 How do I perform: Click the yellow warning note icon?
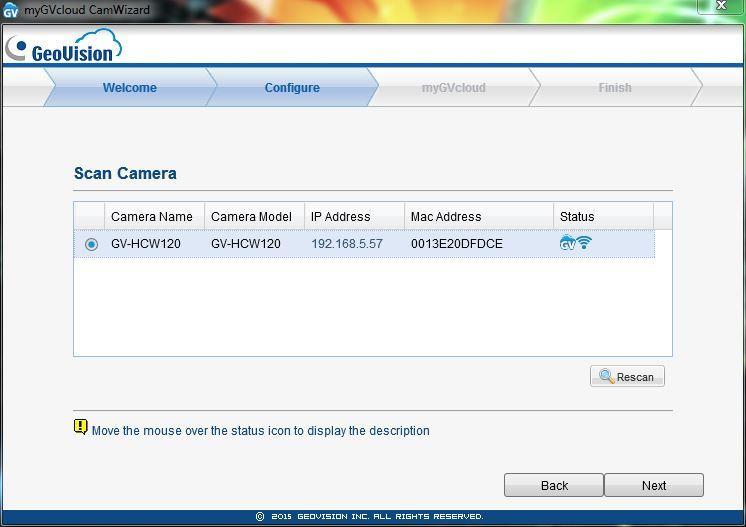coord(80,427)
